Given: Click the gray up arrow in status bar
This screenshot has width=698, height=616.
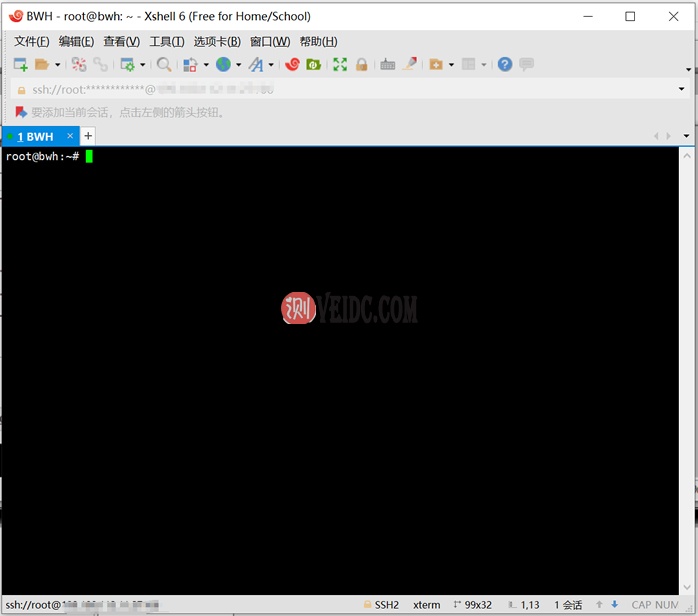Looking at the screenshot, I should pos(599,604).
